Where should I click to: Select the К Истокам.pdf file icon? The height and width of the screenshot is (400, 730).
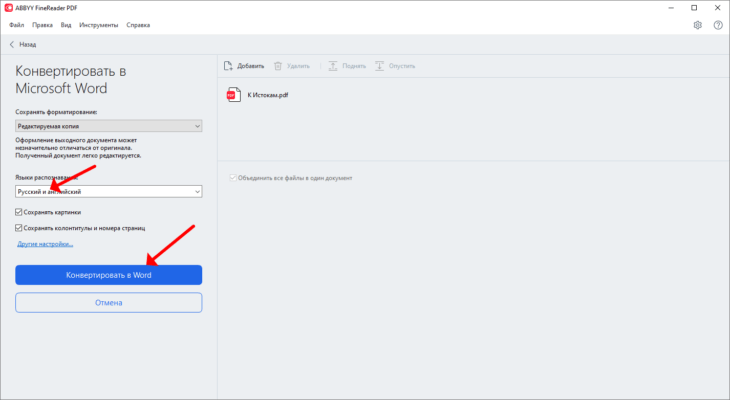point(234,95)
